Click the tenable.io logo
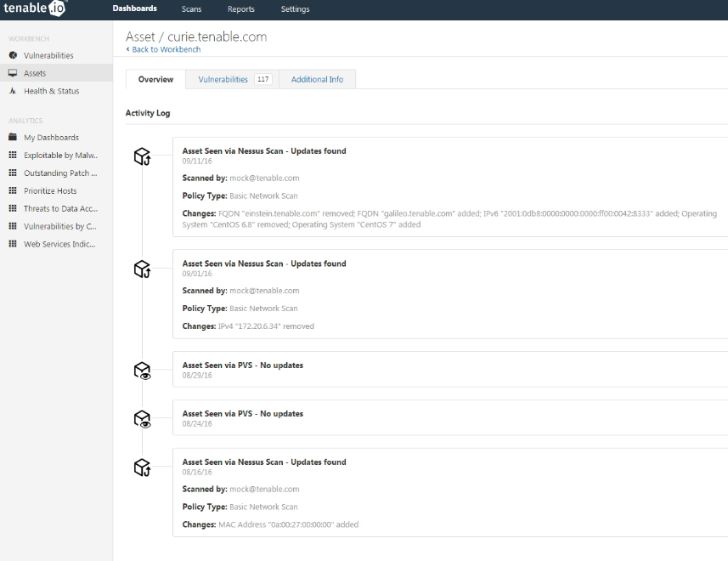 click(35, 8)
